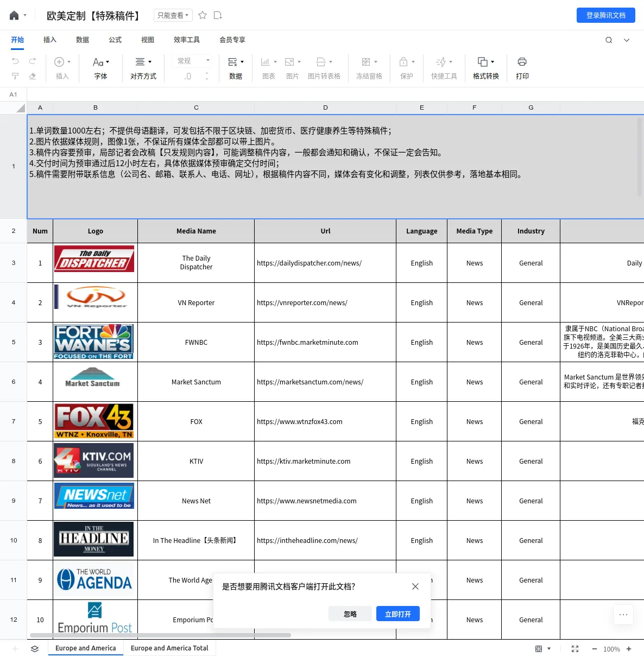Click the 登录腾讯文档 login button
This screenshot has height=657, width=644.
[x=606, y=15]
